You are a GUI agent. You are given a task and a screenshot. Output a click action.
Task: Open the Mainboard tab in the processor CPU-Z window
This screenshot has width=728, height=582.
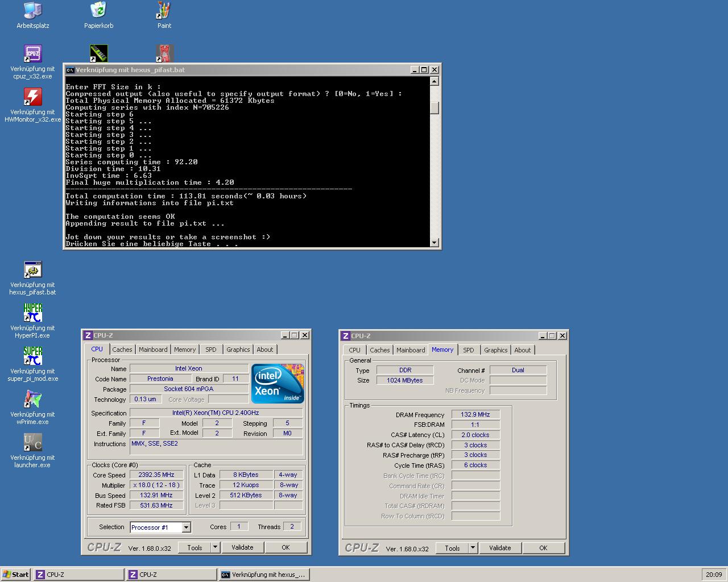tap(153, 350)
